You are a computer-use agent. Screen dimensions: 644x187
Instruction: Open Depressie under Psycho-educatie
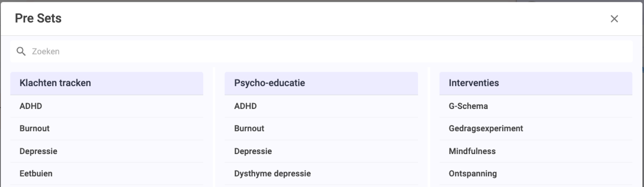click(x=321, y=151)
